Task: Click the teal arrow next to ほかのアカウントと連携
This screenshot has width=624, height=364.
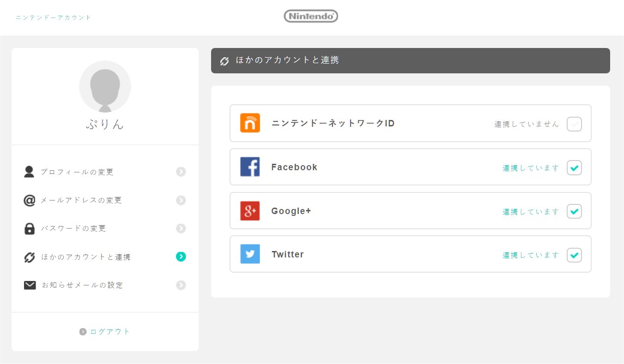Action: [x=181, y=257]
